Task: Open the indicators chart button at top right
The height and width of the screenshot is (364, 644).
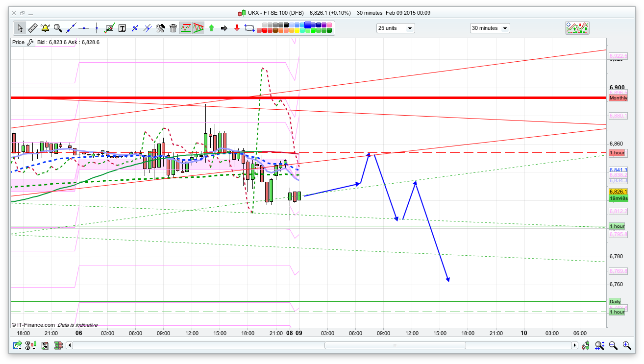Action: click(x=577, y=28)
